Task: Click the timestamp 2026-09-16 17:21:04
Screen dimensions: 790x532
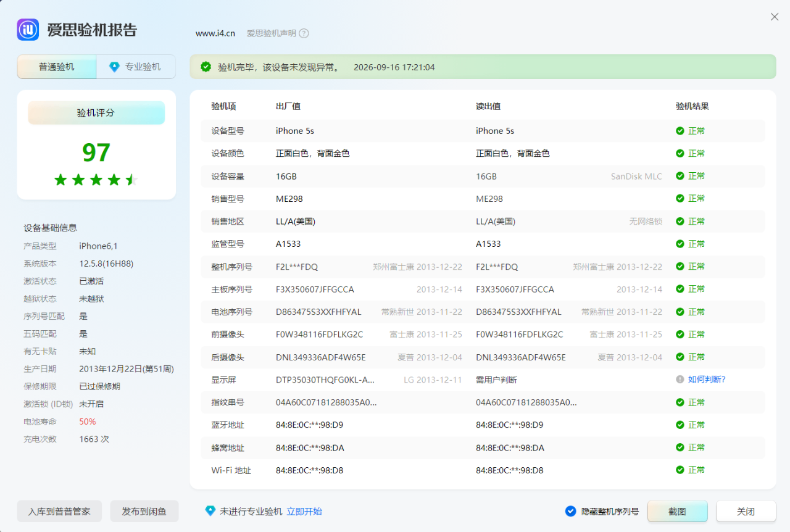Action: click(394, 67)
